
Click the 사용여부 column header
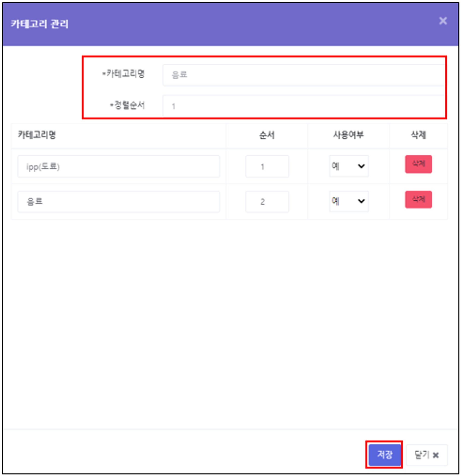[348, 135]
